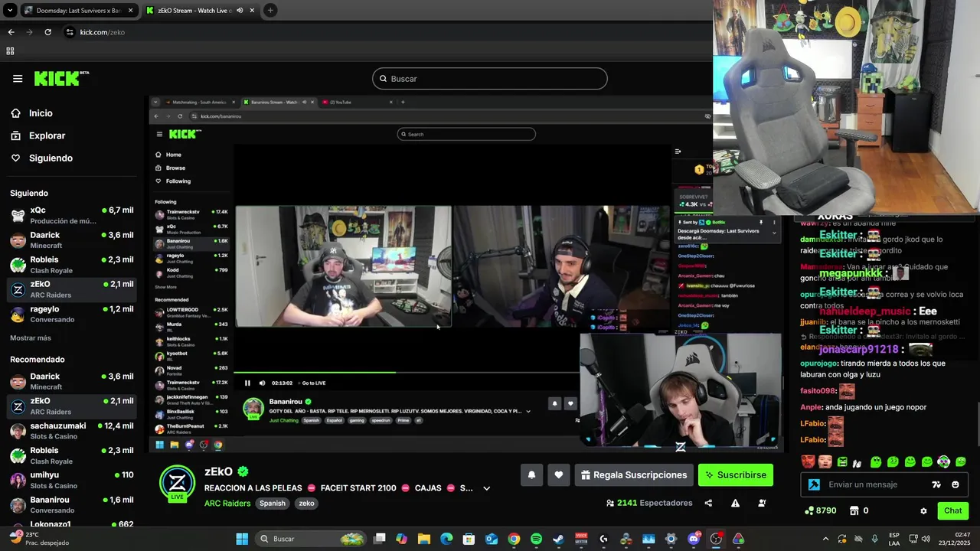Image resolution: width=980 pixels, height=551 pixels.
Task: Open channel points balance 8790
Action: coord(820,510)
